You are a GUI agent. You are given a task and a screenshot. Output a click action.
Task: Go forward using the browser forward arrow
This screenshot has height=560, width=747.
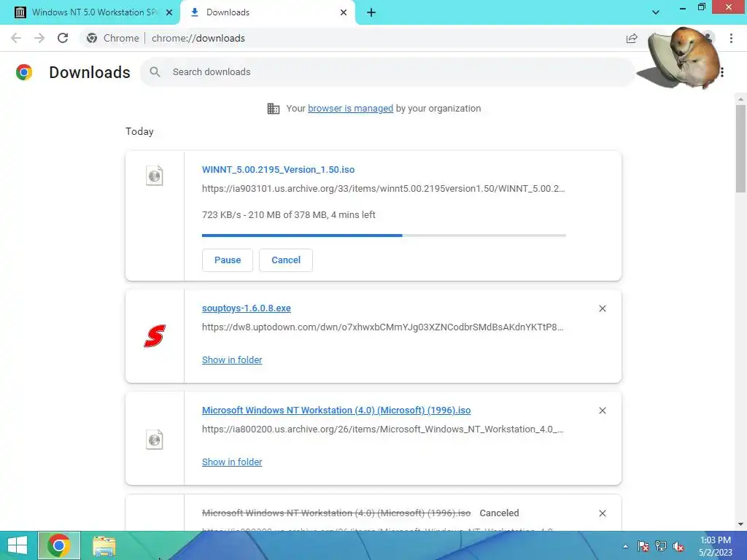(x=39, y=38)
